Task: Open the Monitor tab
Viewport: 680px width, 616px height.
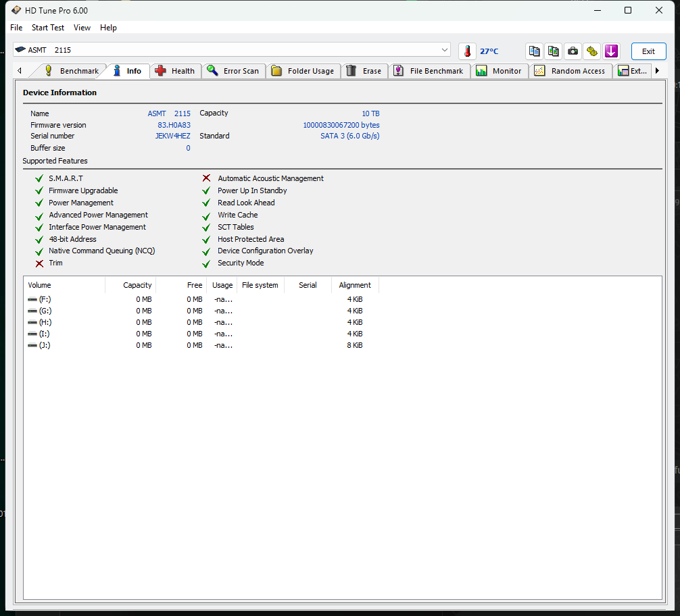Action: [499, 71]
